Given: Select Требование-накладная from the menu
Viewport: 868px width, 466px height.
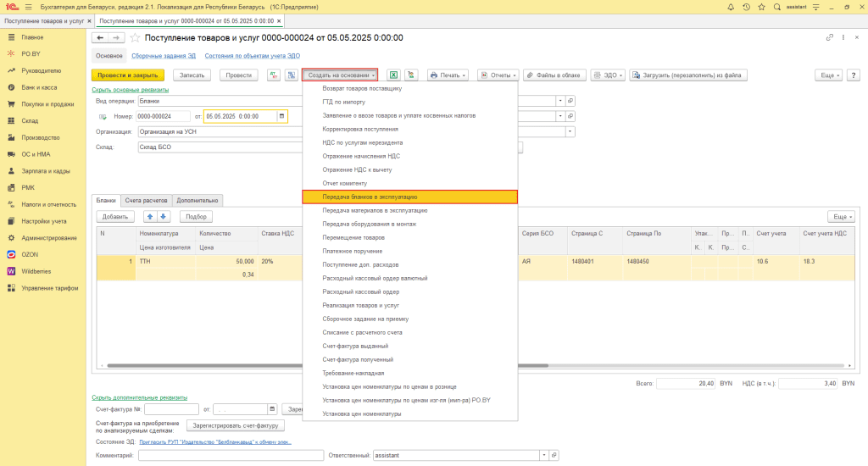Looking at the screenshot, I should click(353, 373).
